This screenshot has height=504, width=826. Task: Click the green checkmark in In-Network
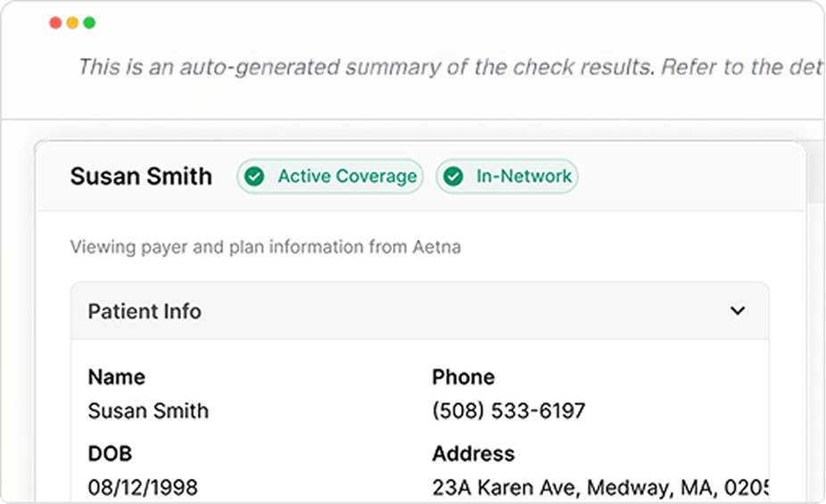[x=453, y=177]
